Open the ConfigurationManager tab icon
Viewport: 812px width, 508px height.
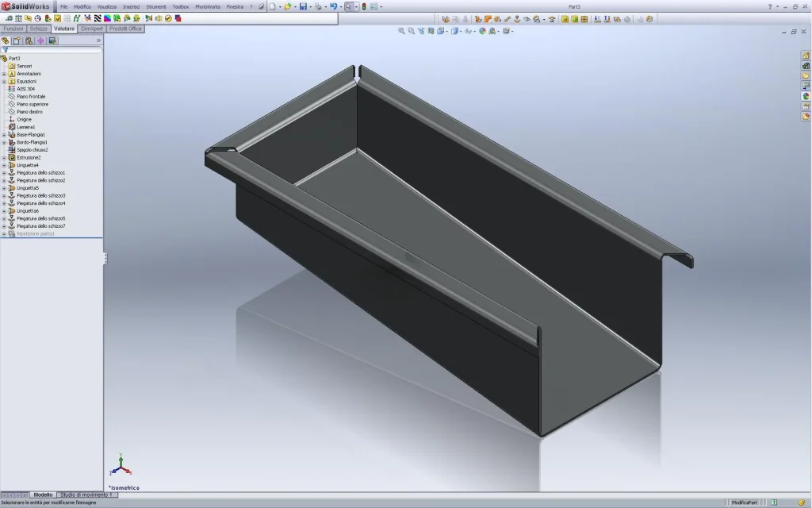(29, 41)
